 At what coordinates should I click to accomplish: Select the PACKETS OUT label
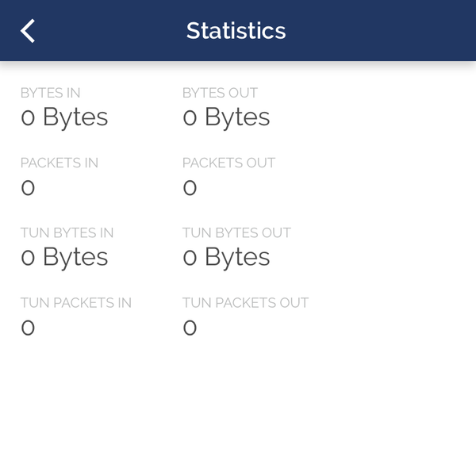(229, 163)
